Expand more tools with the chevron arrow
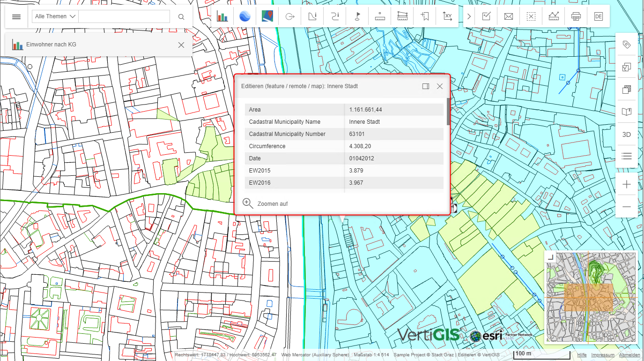 [x=469, y=16]
